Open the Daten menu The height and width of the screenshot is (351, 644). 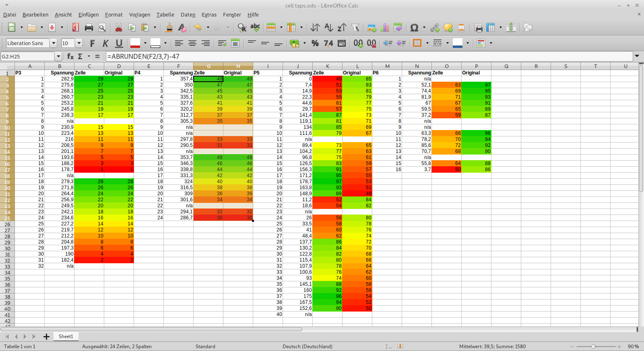coord(188,15)
